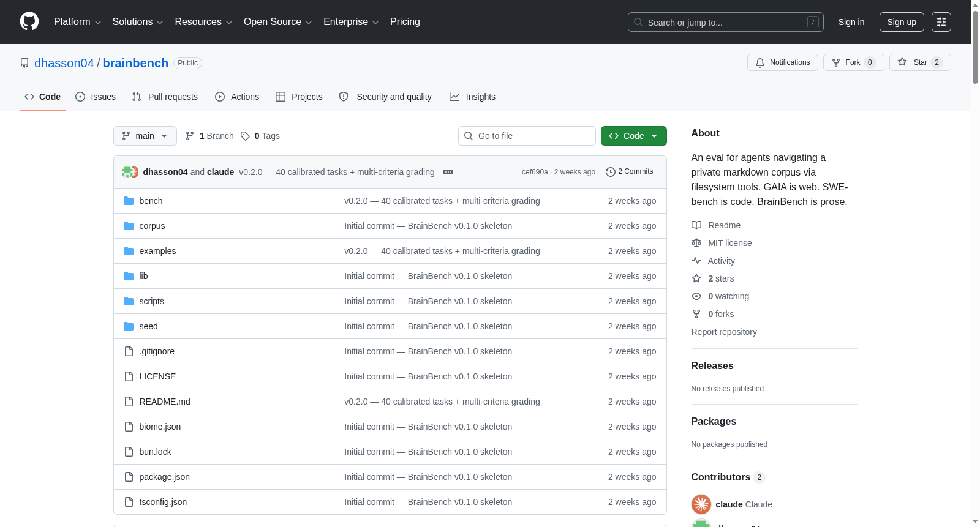Click the claude contributor avatar
The height and width of the screenshot is (527, 980).
pyautogui.click(x=701, y=504)
